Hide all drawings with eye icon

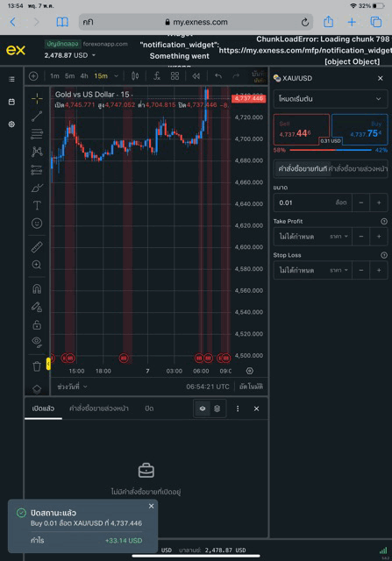coord(37,343)
